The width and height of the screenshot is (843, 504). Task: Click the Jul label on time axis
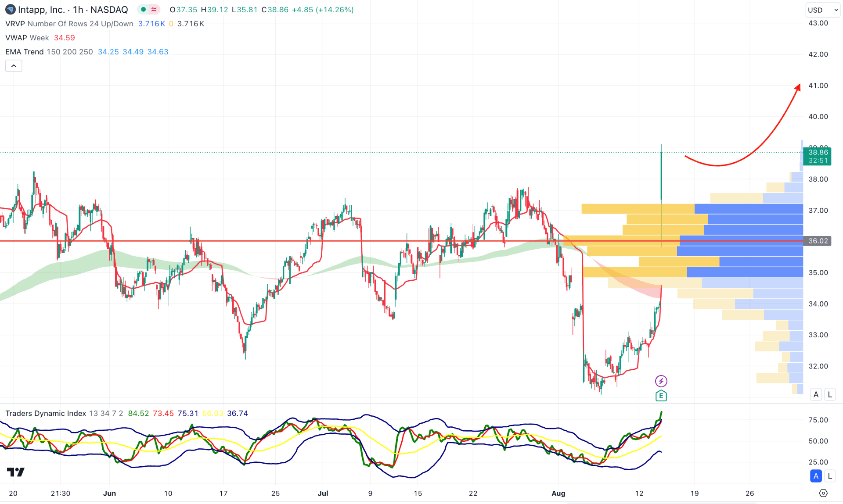coord(323,493)
